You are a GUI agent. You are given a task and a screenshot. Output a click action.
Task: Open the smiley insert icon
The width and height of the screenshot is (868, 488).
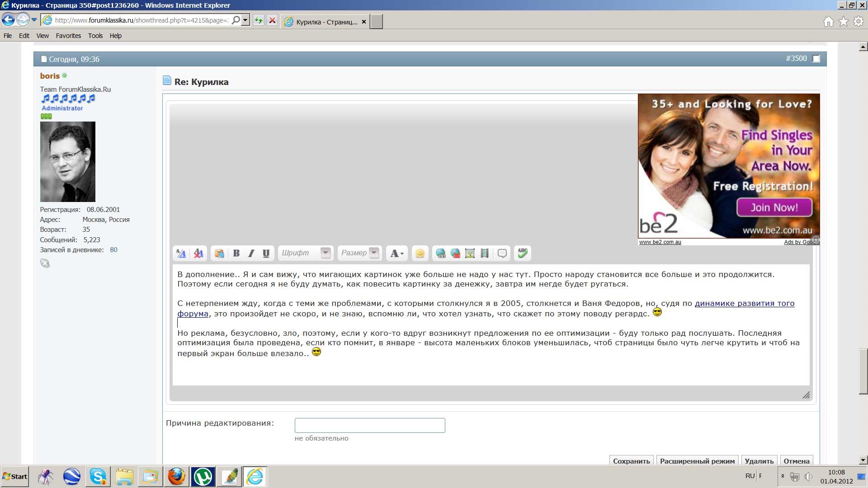(420, 253)
